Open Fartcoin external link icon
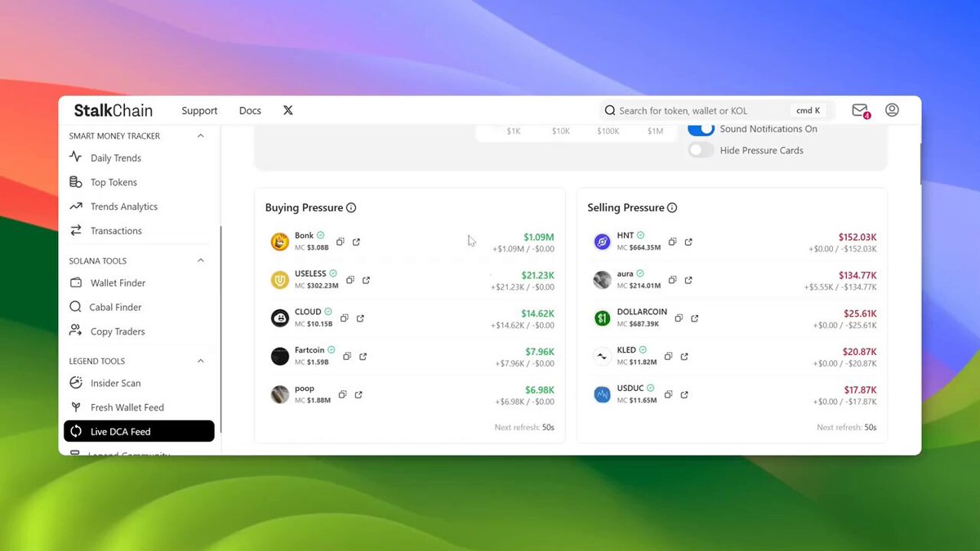Viewport: 980px width, 551px height. coord(363,356)
